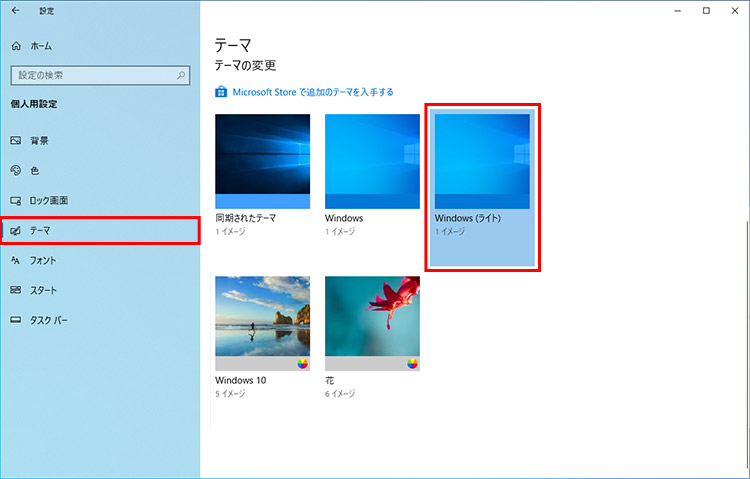The width and height of the screenshot is (750, 479).
Task: Click the テーマの変更 subheading
Action: pos(245,66)
